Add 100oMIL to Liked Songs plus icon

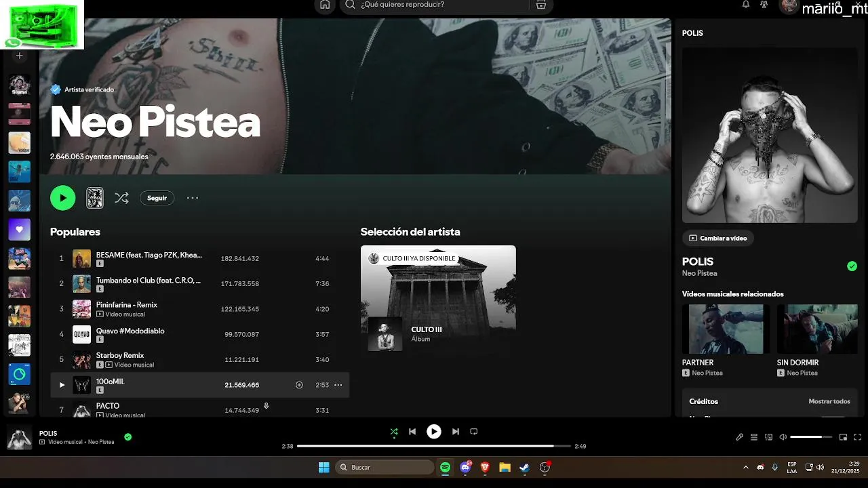coord(299,385)
